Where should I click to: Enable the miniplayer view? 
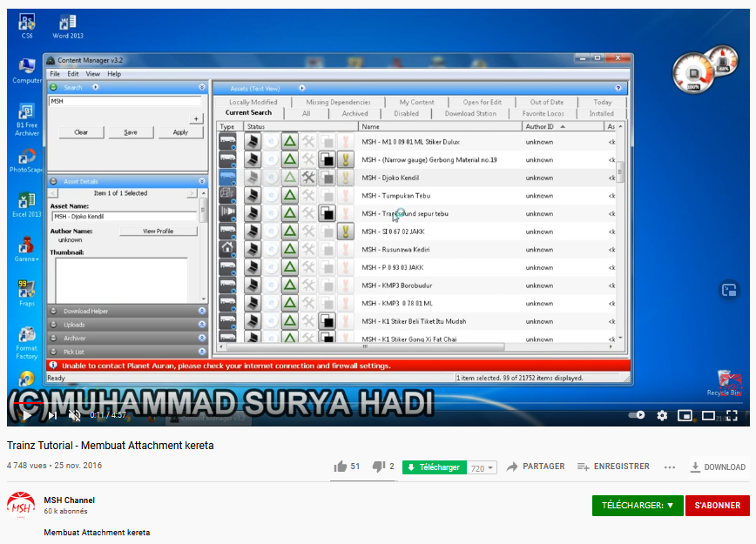[x=685, y=415]
